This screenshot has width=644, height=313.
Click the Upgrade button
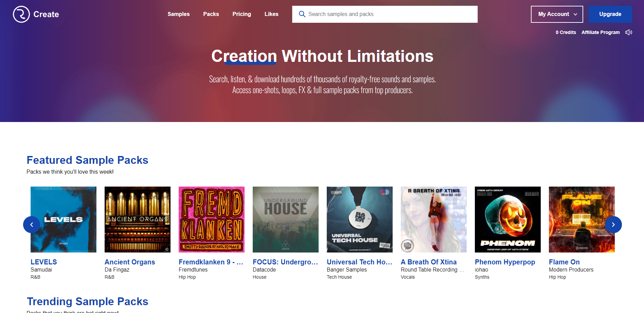coord(610,14)
